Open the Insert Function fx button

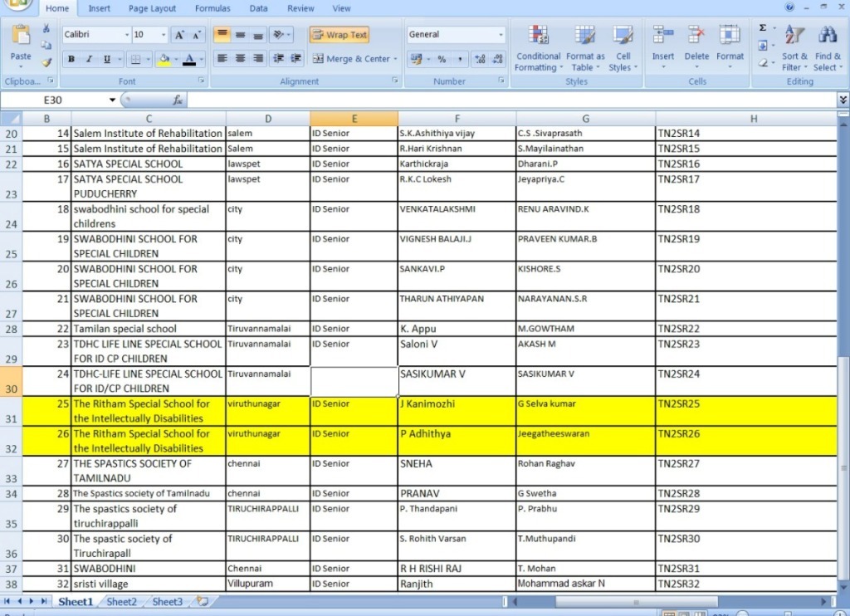coord(178,100)
